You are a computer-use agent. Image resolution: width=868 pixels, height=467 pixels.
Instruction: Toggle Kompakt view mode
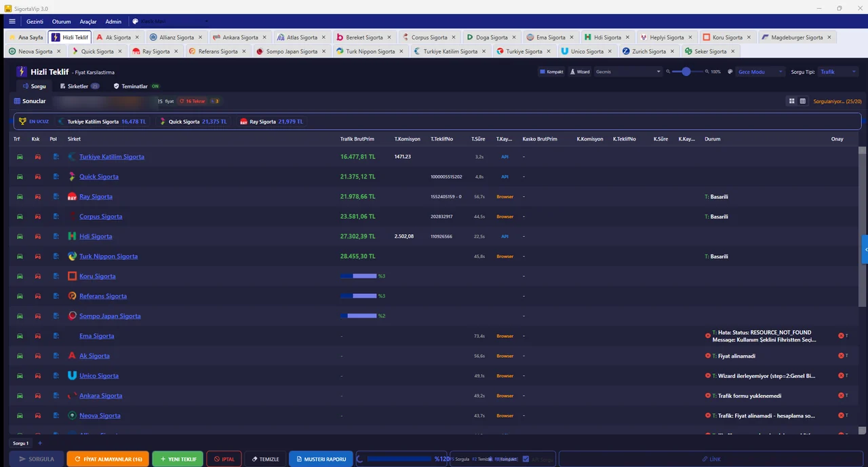point(551,71)
